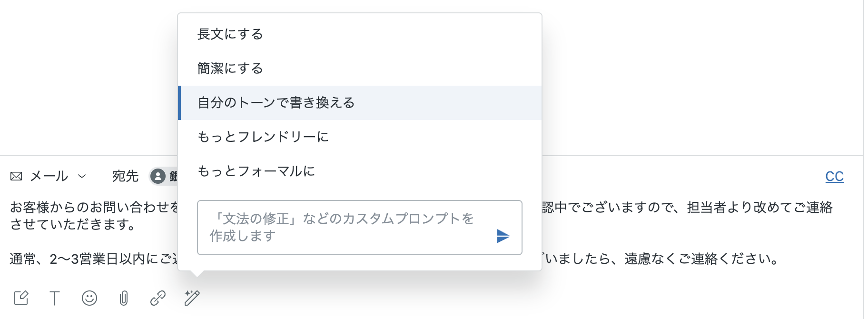Open the emoji picker smiley icon
Screen dimensions: 868x319
(89, 298)
